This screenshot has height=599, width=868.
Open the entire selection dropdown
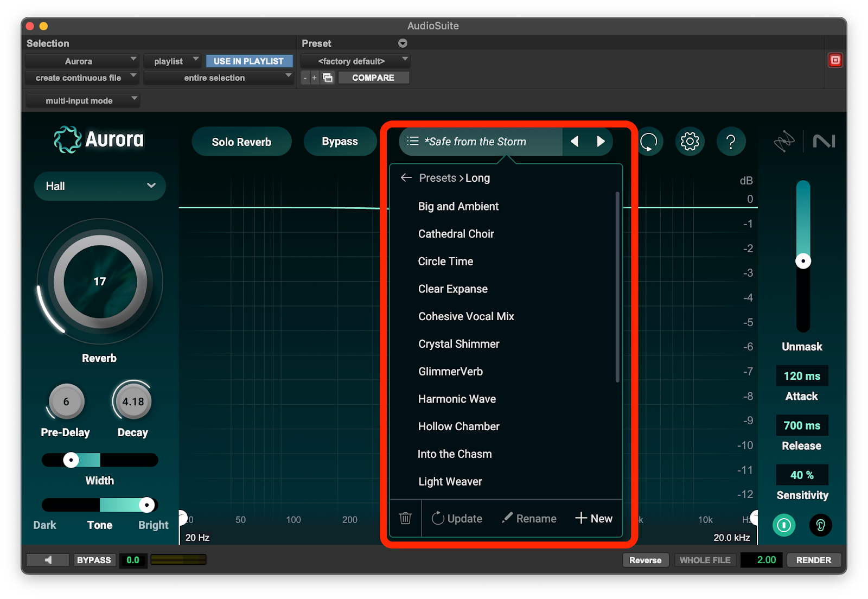point(219,78)
